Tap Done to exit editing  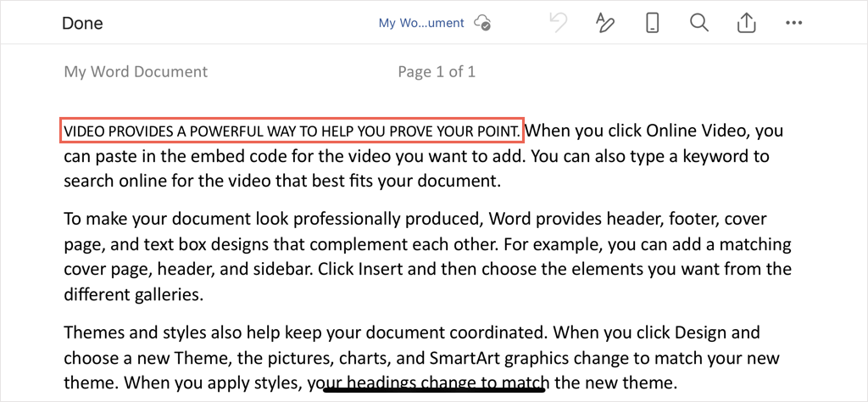pyautogui.click(x=82, y=23)
